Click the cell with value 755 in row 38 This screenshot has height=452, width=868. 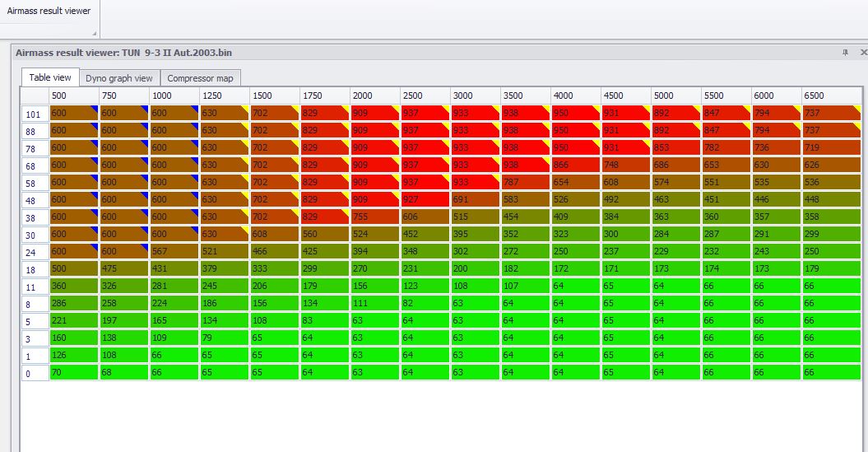(x=375, y=217)
